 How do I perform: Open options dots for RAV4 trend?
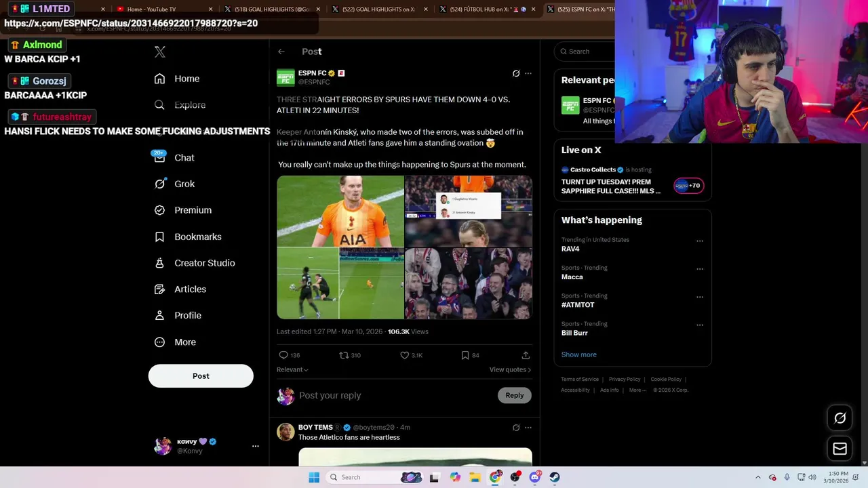700,241
